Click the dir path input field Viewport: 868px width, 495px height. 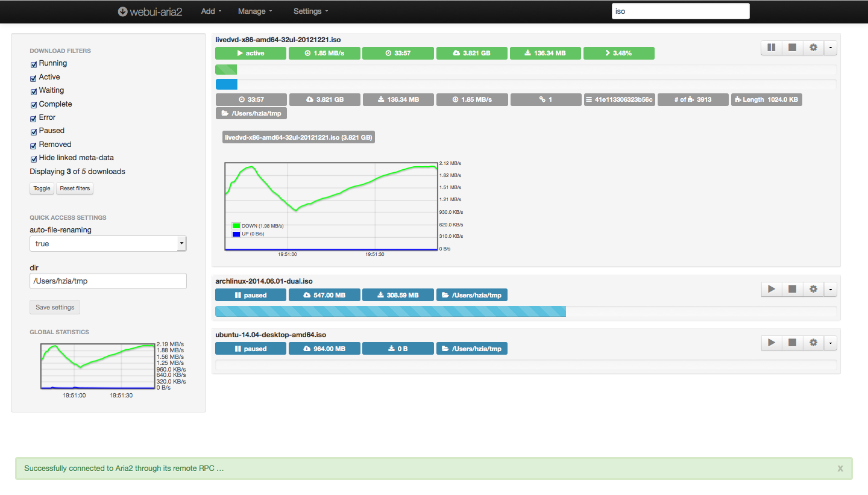tap(108, 281)
